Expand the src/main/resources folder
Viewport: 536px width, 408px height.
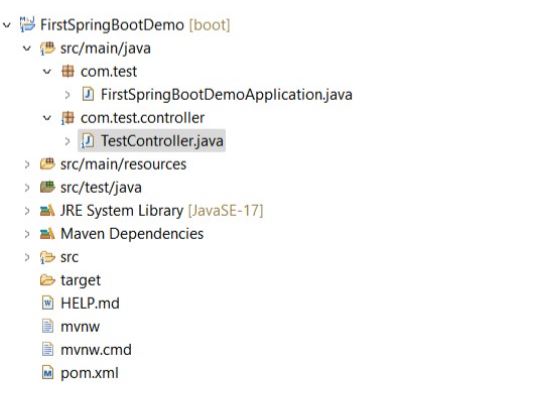point(27,164)
